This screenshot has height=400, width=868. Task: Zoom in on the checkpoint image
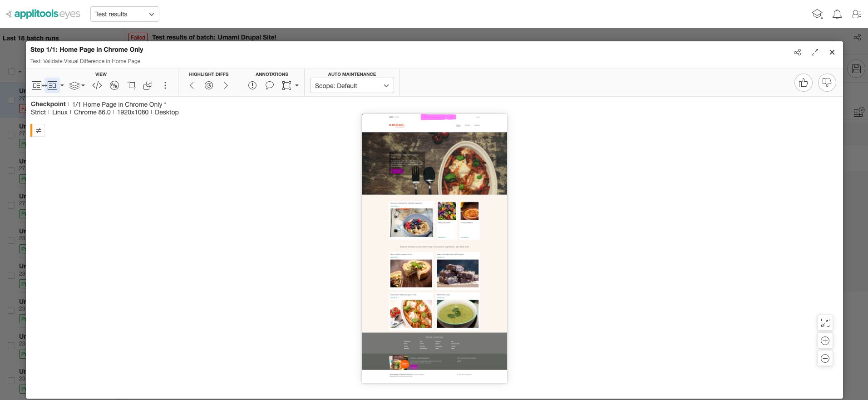click(825, 341)
